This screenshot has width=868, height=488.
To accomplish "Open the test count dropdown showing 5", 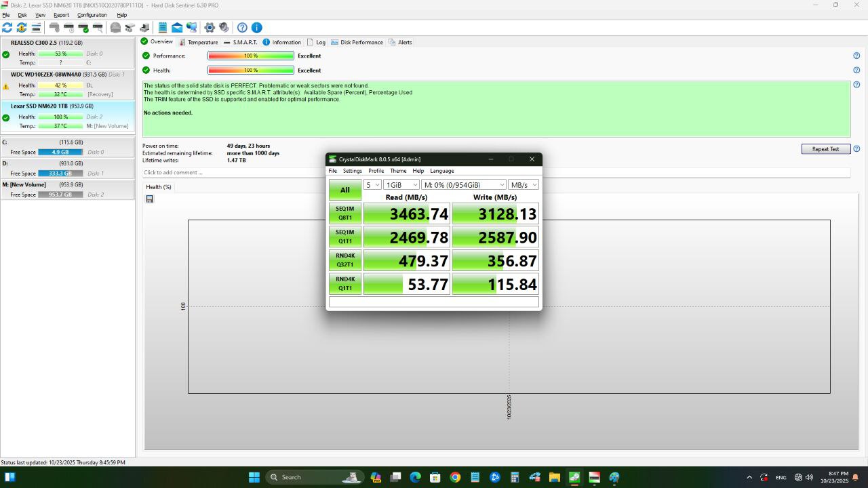I will pos(372,185).
